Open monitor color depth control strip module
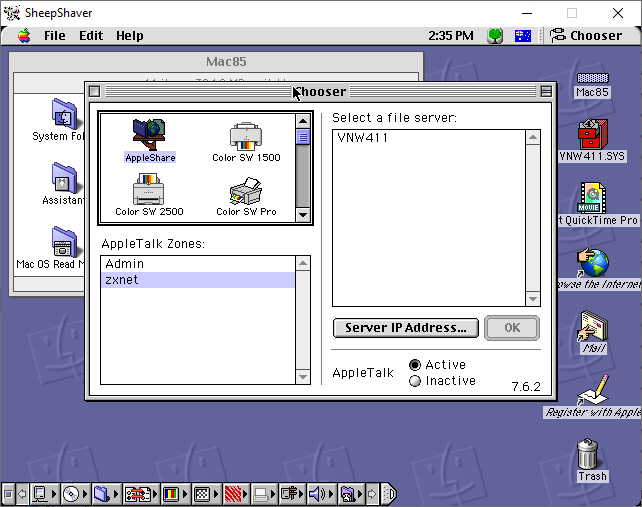Image resolution: width=642 pixels, height=507 pixels. pyautogui.click(x=175, y=494)
